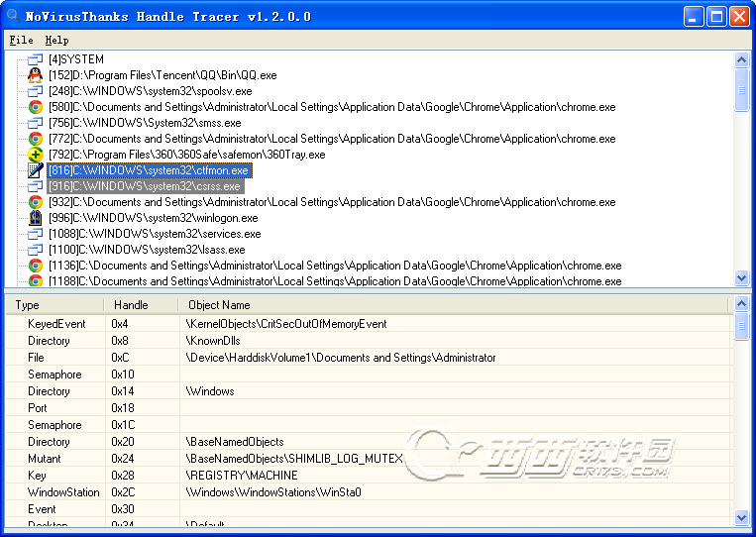Minimize the Handle Tracer window

[694, 17]
